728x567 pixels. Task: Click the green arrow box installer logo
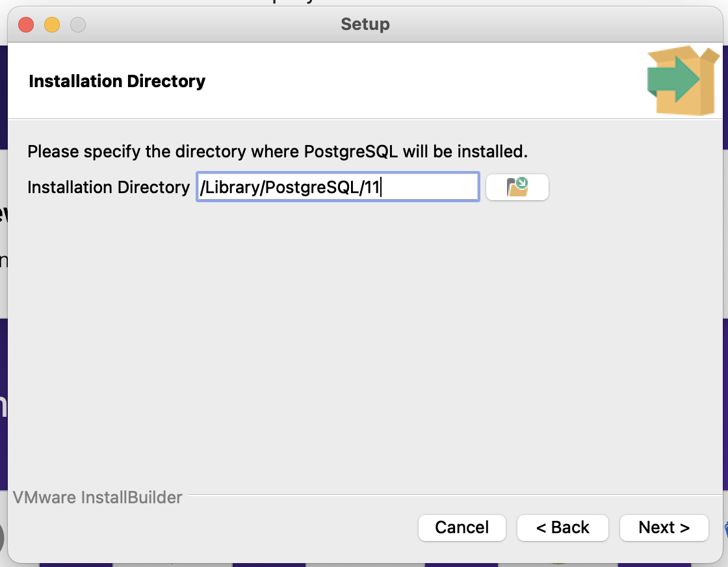point(681,79)
